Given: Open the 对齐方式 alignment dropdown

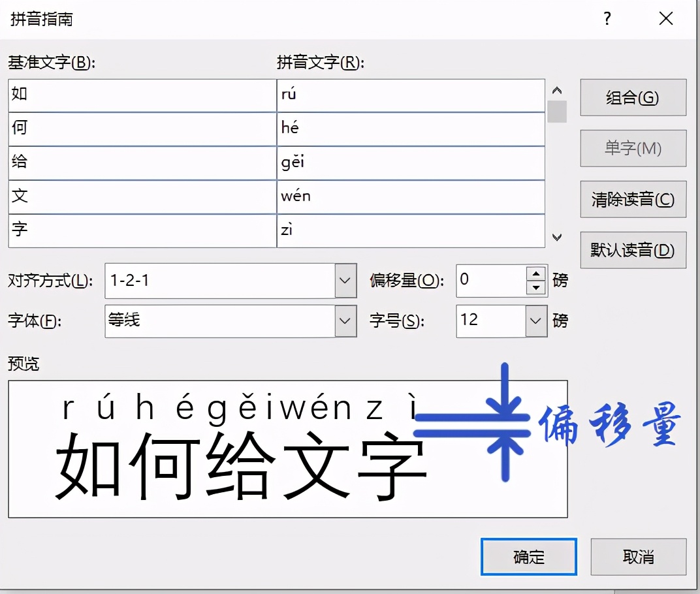Looking at the screenshot, I should coord(345,280).
